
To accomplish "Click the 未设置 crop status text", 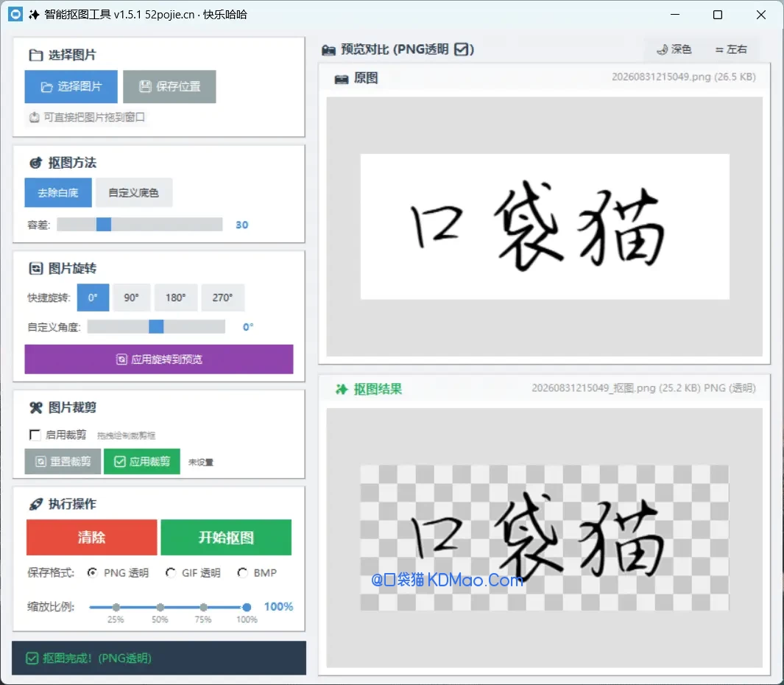I will pyautogui.click(x=200, y=463).
